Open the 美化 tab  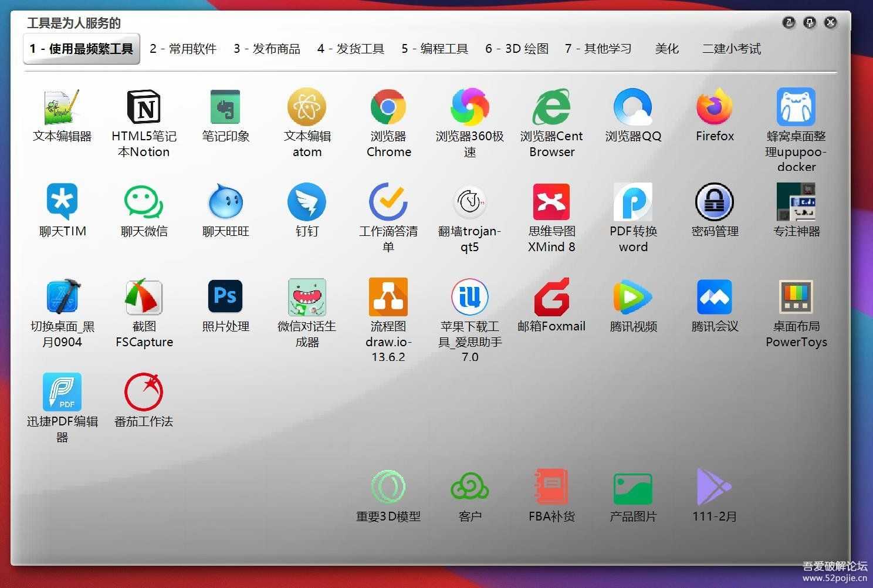pos(667,49)
